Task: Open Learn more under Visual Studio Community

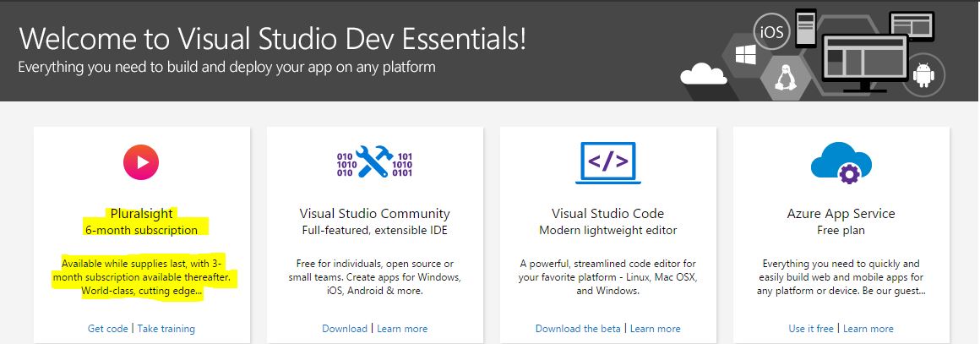Action: [x=402, y=328]
